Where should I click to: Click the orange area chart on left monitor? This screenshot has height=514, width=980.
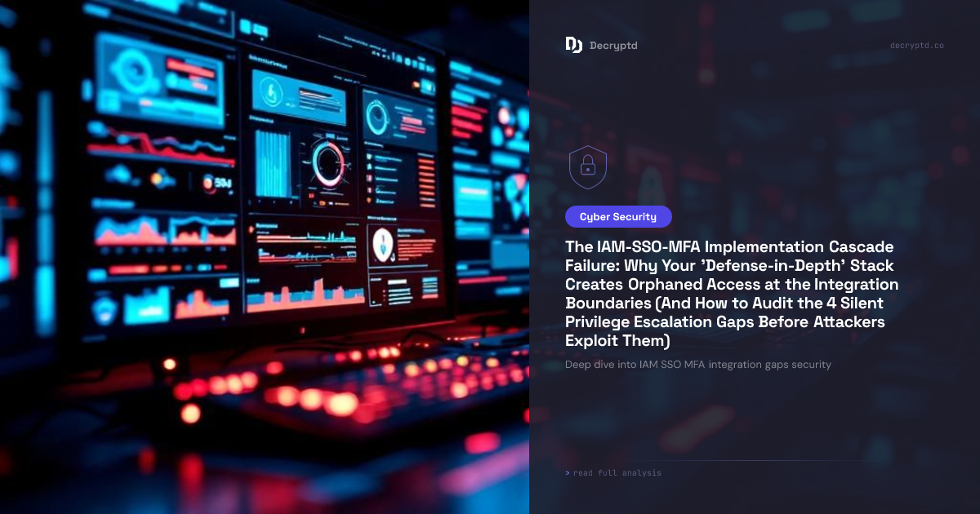[122, 231]
